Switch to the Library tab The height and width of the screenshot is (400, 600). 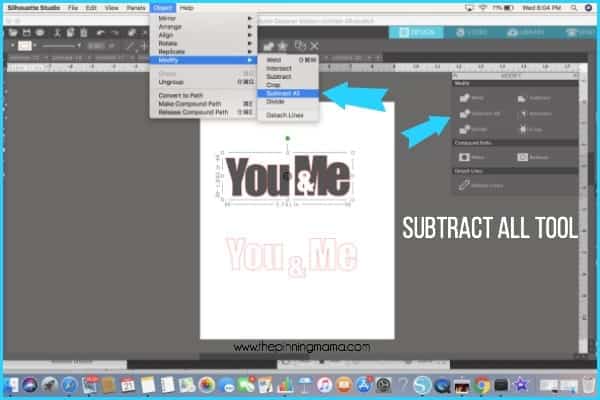point(525,33)
